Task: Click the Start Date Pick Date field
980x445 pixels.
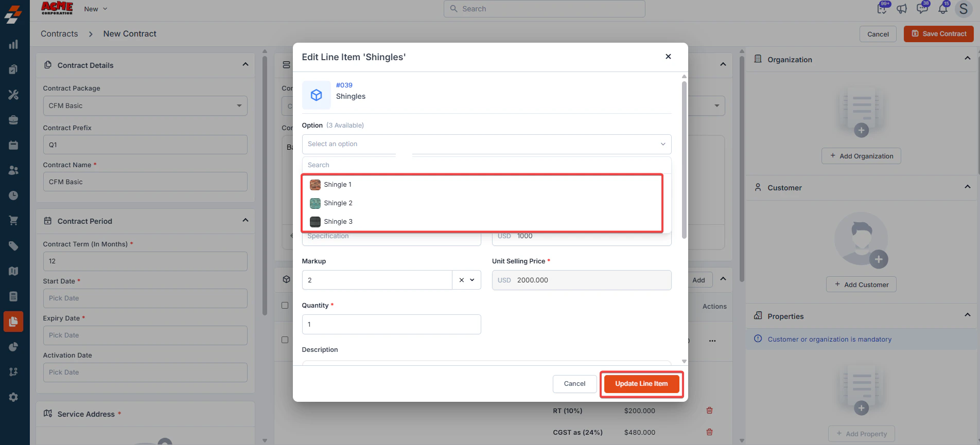Action: 145,298
